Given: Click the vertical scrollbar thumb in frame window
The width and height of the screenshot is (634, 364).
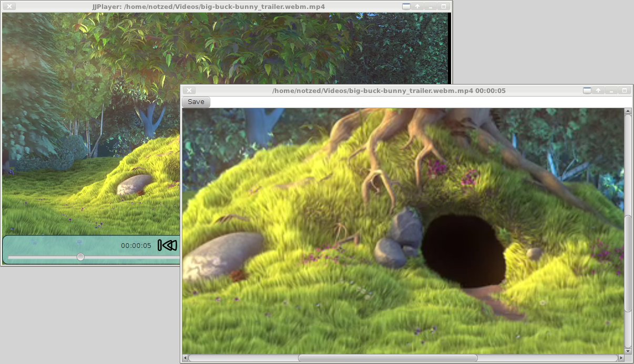Looking at the screenshot, I should point(628,263).
